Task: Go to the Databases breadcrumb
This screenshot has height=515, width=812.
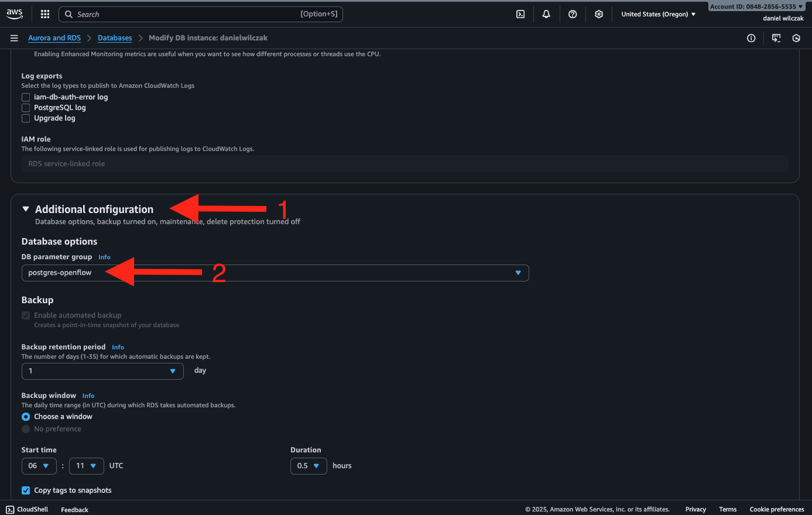Action: click(115, 38)
